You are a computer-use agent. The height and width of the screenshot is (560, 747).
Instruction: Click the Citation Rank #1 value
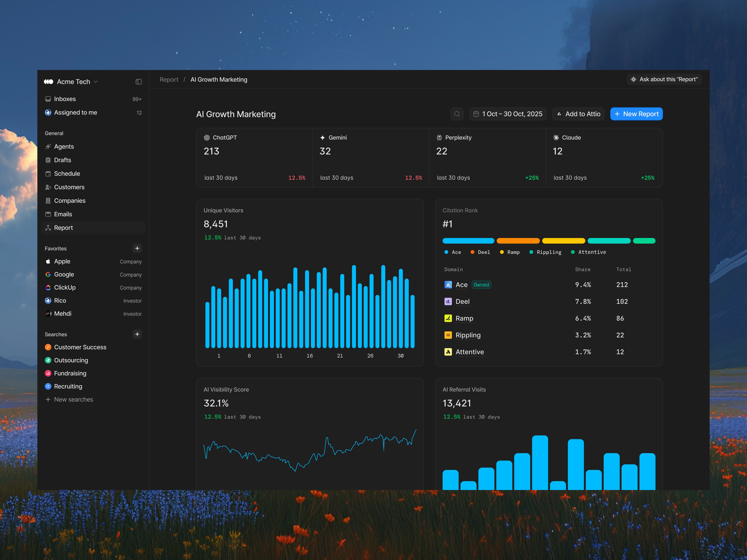point(448,224)
